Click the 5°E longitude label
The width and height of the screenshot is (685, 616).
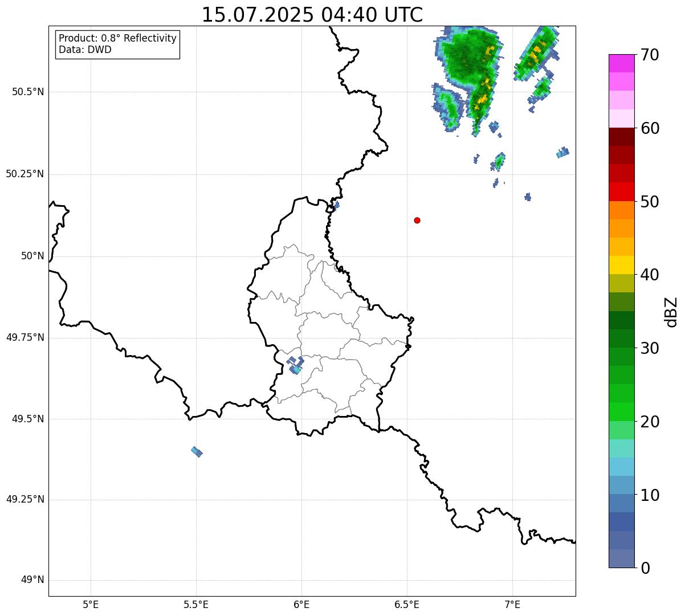(x=91, y=605)
